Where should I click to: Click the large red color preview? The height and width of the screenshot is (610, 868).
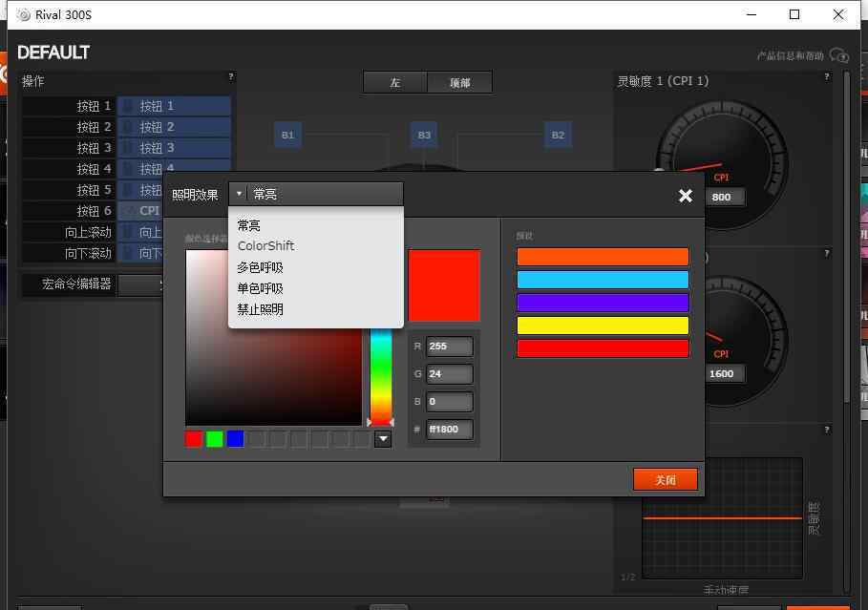[444, 285]
